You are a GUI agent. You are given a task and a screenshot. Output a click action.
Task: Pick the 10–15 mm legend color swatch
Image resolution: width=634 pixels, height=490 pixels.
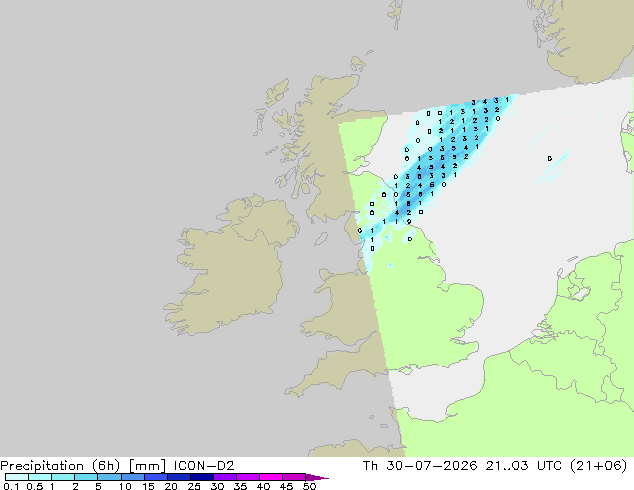(x=132, y=477)
